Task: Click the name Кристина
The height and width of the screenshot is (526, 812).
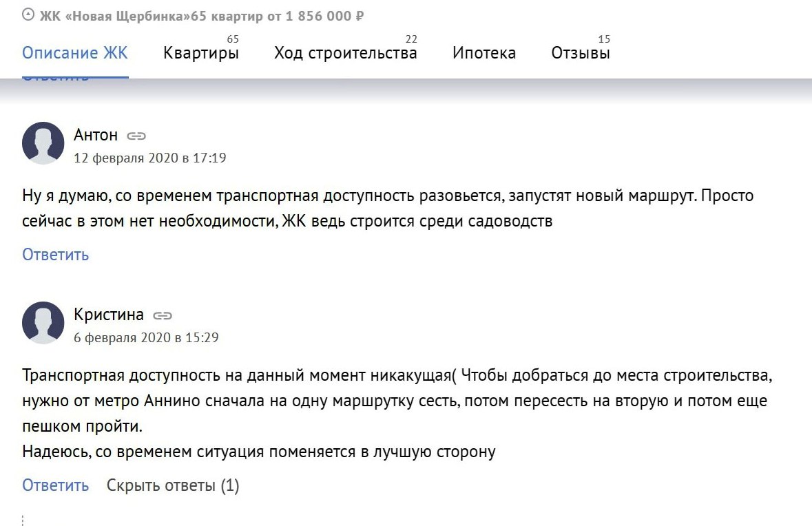Action: click(109, 314)
